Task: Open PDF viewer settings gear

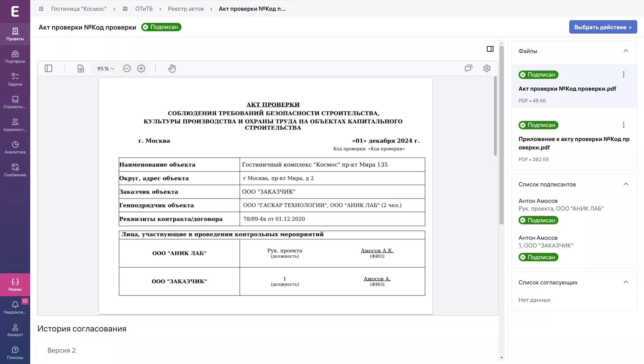Action: [487, 69]
